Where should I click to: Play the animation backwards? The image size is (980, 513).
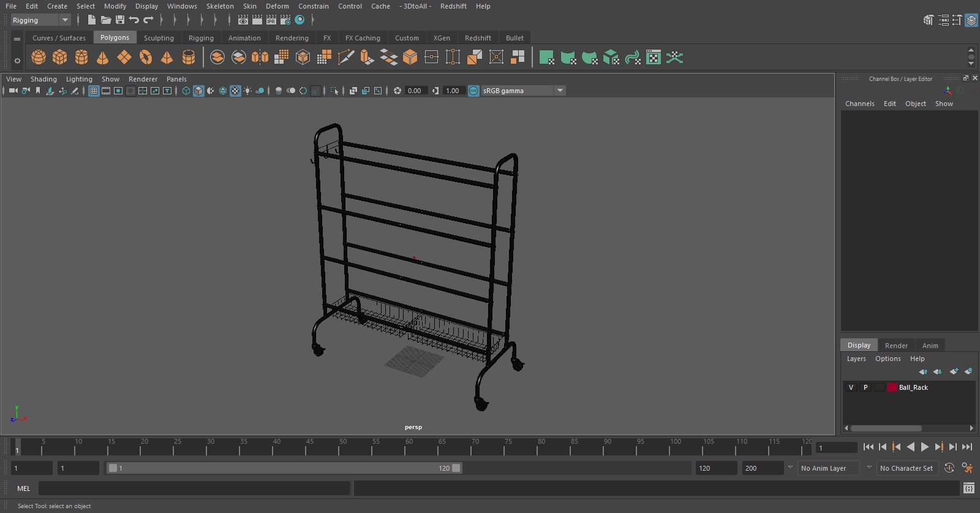coord(911,447)
